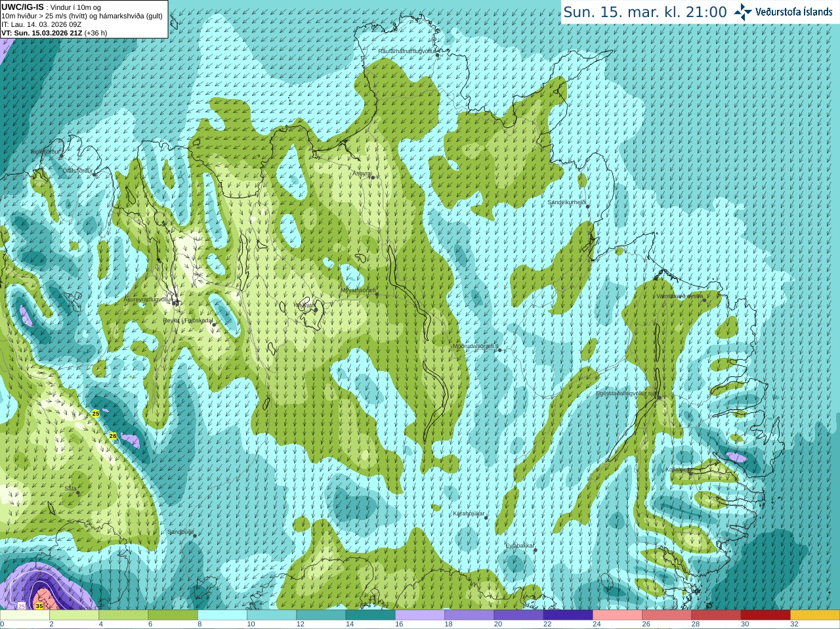Image resolution: width=840 pixels, height=629 pixels.
Task: Click the UWC/IG-IS model title text
Action: [22, 7]
